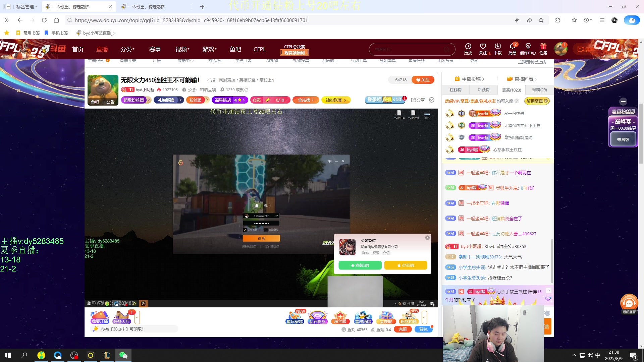Open 去领取 treasure chest icon

[386, 317]
